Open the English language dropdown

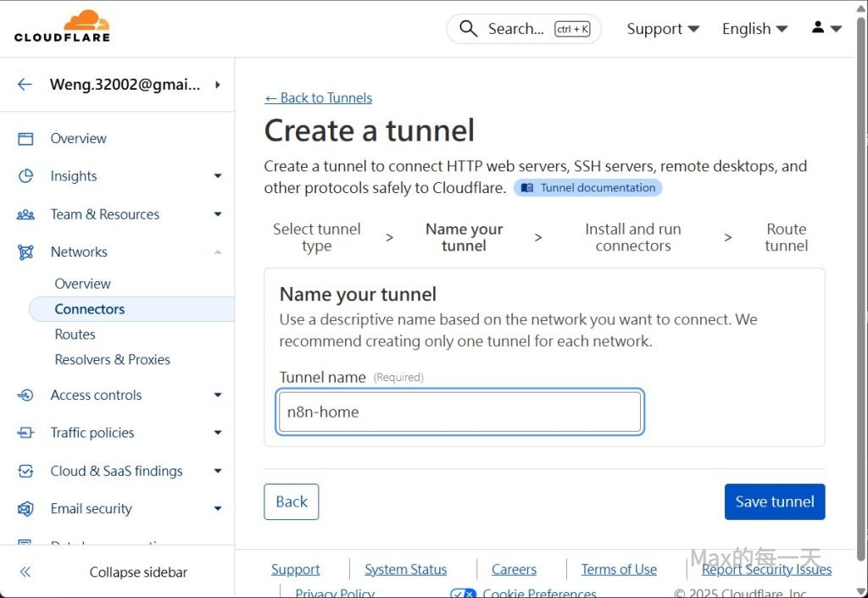(754, 29)
